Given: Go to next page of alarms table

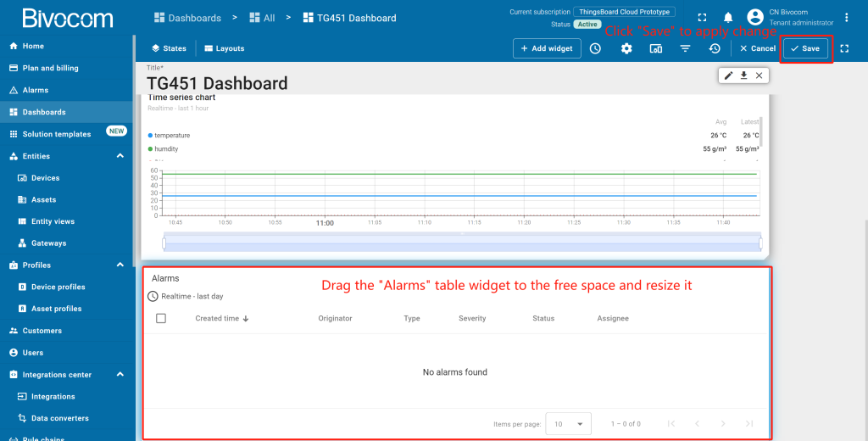Looking at the screenshot, I should [x=723, y=424].
